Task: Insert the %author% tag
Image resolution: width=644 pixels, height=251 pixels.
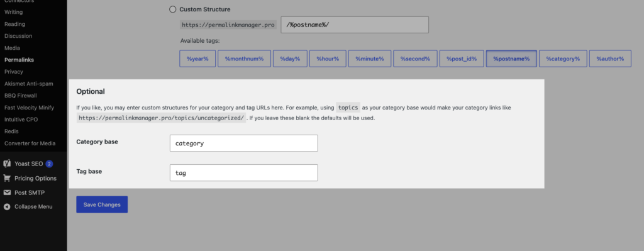Action: click(610, 59)
